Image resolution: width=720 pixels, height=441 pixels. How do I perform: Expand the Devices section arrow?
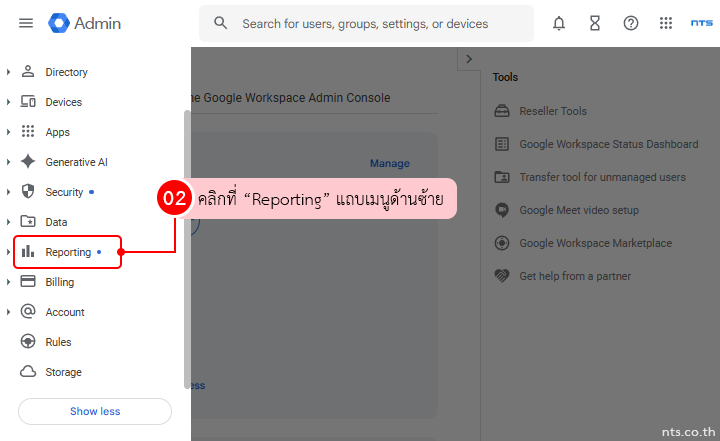8,102
